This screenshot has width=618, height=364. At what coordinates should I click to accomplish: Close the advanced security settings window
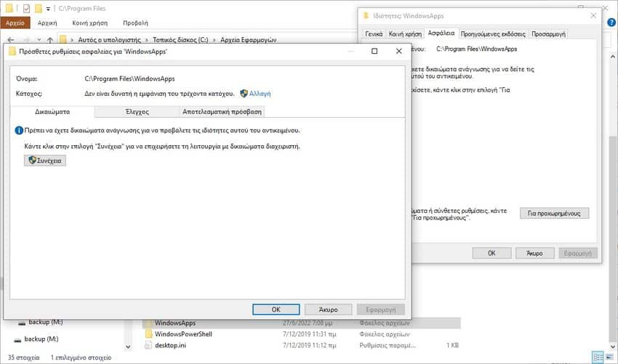pyautogui.click(x=399, y=51)
